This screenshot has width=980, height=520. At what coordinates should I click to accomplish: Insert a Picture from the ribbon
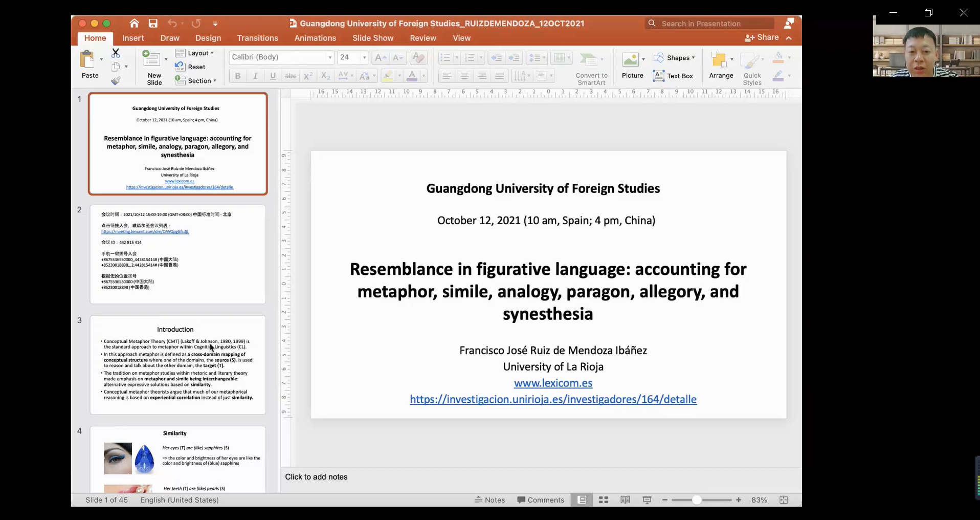coord(630,60)
